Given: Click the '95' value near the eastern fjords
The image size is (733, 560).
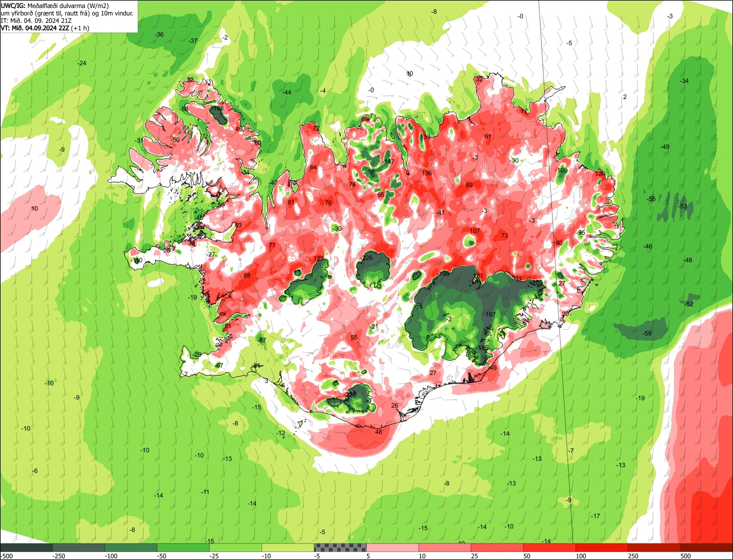Looking at the screenshot, I should click(581, 232).
